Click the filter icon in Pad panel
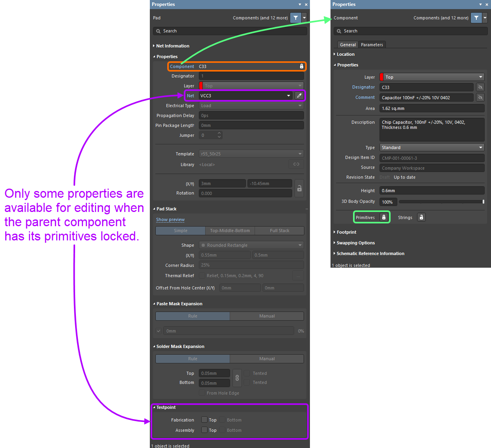The width and height of the screenshot is (491, 448). tap(296, 18)
